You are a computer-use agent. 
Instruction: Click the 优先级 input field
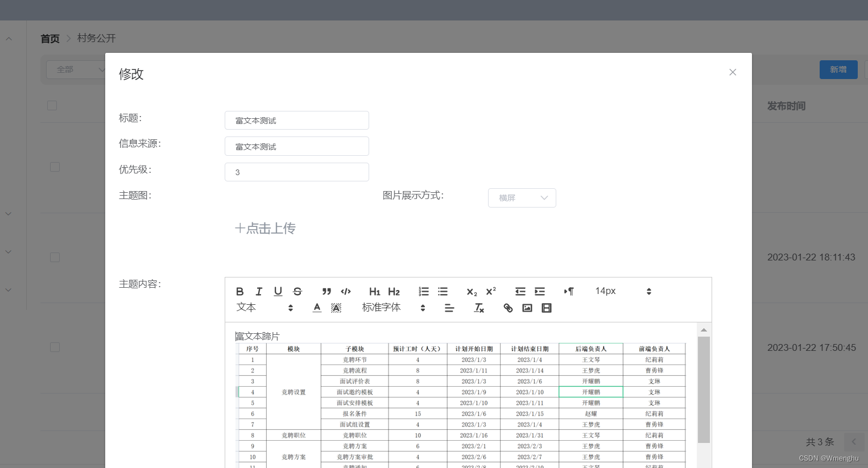(x=297, y=172)
